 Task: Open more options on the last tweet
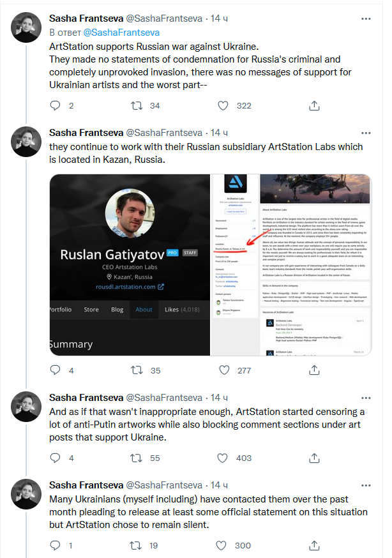pos(365,485)
